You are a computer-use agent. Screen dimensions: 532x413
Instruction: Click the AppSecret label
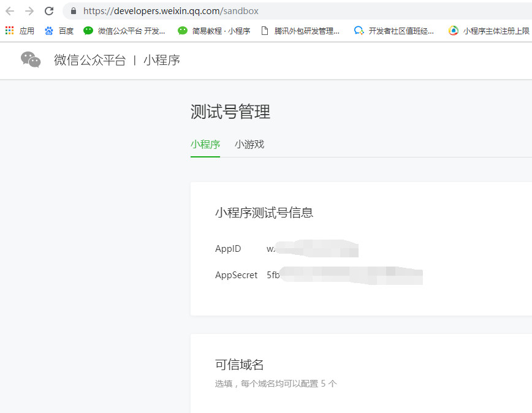coord(237,275)
